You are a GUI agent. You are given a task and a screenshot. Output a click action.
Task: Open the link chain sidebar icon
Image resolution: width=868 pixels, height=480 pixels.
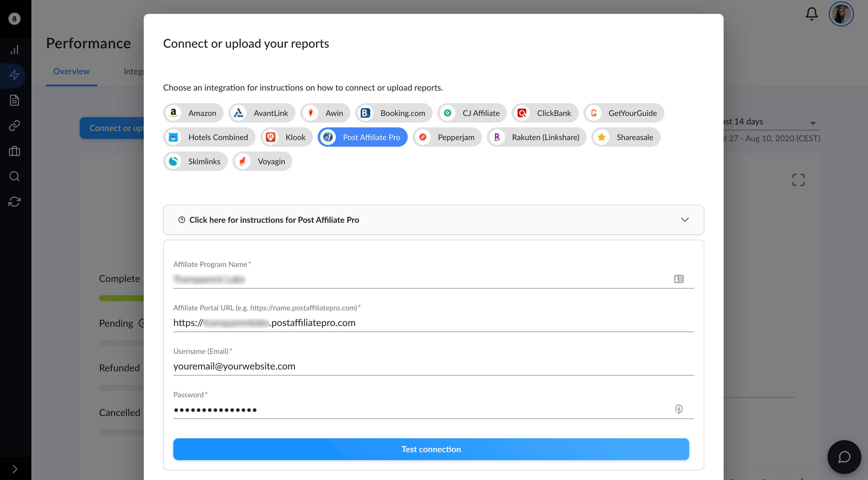coord(14,126)
